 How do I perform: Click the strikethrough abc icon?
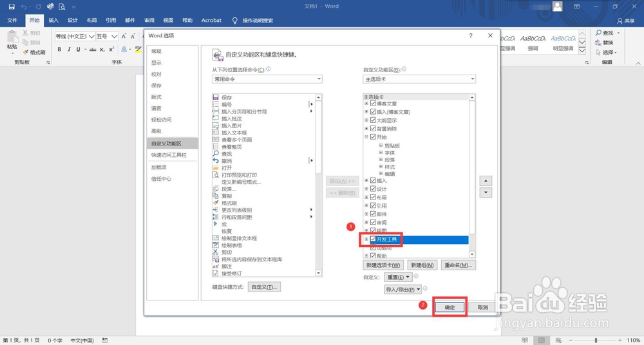tap(93, 50)
